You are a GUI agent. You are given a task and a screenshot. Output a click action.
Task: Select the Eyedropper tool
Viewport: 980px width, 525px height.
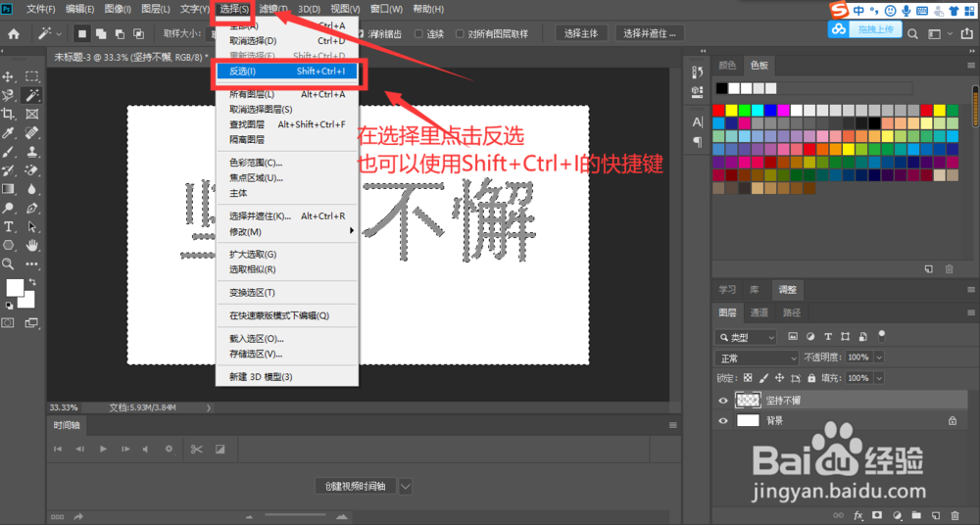tap(8, 132)
